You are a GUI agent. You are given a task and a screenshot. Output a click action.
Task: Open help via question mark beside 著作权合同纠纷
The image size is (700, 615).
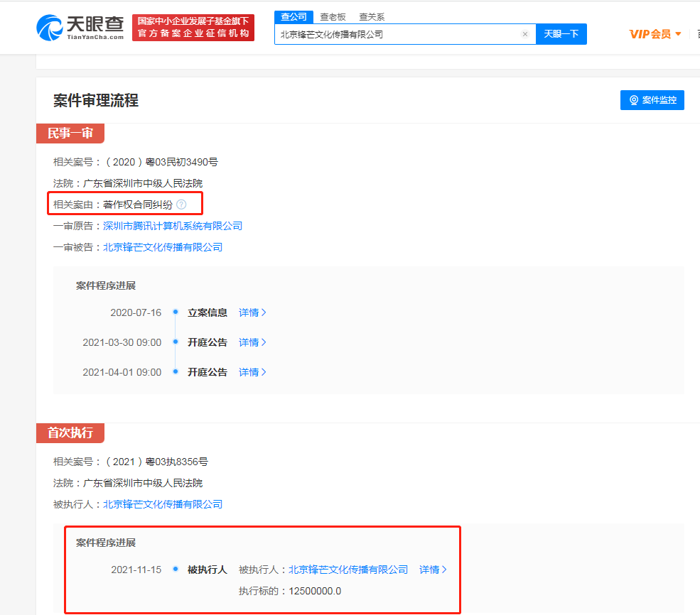pos(183,203)
